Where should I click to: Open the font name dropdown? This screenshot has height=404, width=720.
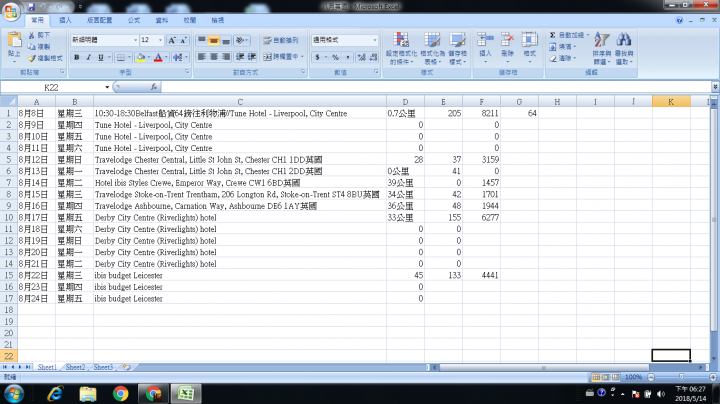click(x=135, y=40)
